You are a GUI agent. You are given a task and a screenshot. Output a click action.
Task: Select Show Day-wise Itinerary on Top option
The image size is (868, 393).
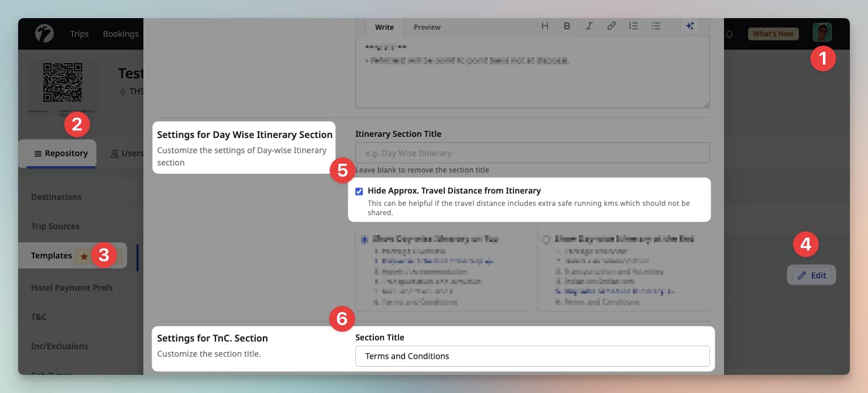pyautogui.click(x=365, y=239)
